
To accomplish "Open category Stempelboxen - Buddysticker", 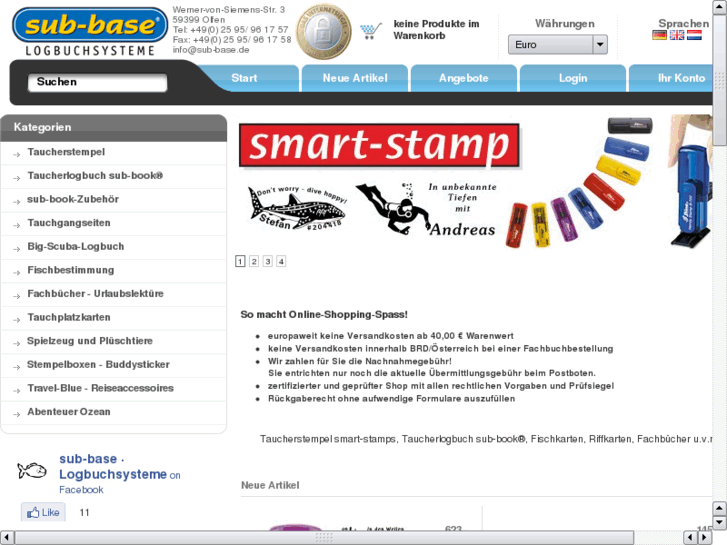I will [98, 365].
